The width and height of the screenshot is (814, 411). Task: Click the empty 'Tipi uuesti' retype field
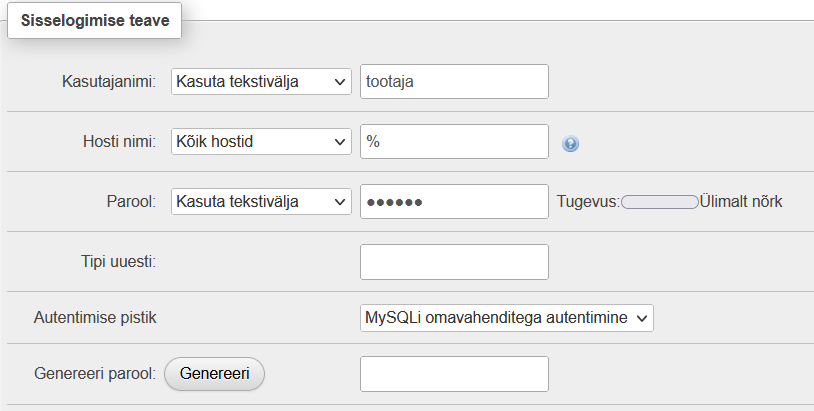coord(454,262)
